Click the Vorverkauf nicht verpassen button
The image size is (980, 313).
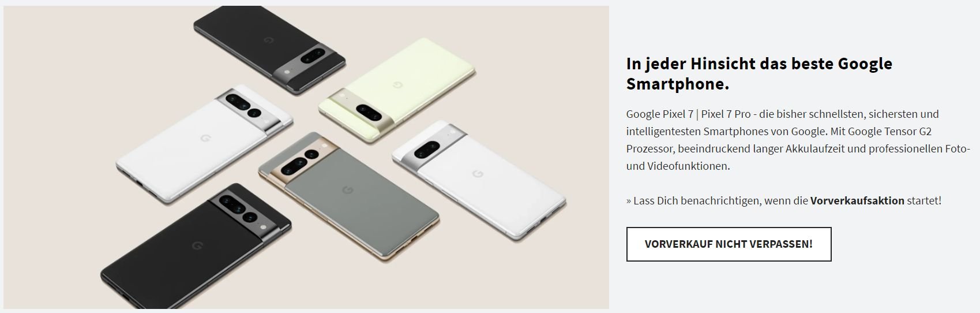pyautogui.click(x=729, y=244)
